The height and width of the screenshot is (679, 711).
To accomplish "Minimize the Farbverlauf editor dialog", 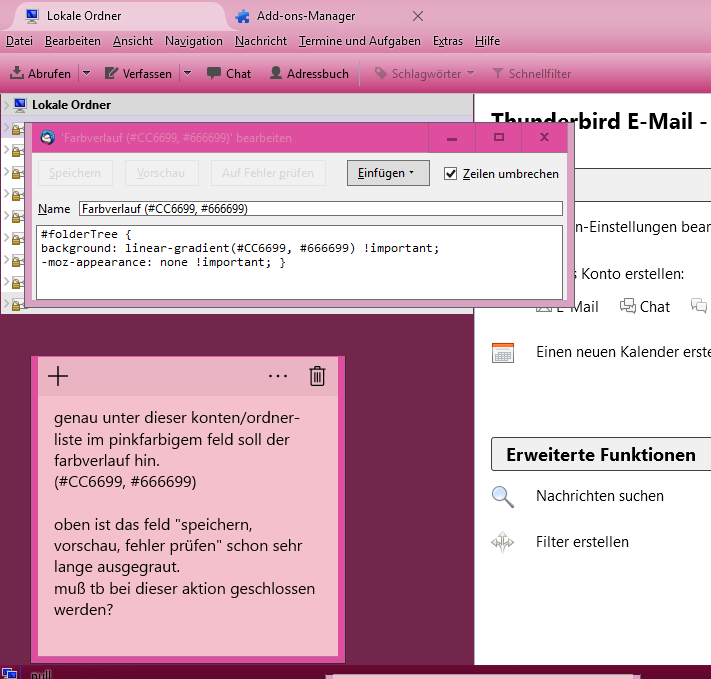I will [452, 137].
